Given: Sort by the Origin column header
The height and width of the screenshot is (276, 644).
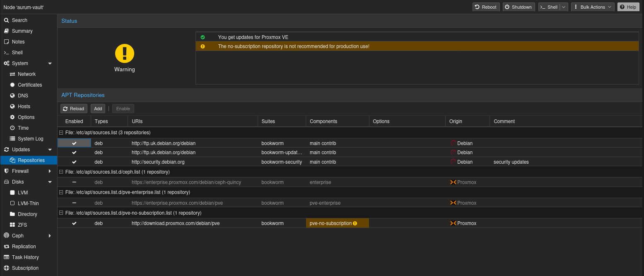Looking at the screenshot, I should click(468, 121).
